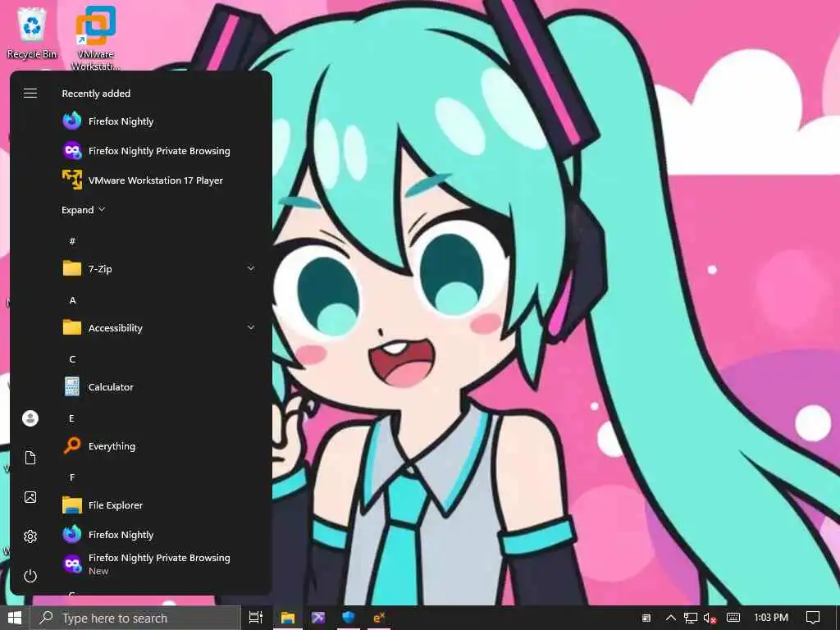This screenshot has height=630, width=840.
Task: Launch Firefox Nightly from Recently added
Action: pos(158,121)
